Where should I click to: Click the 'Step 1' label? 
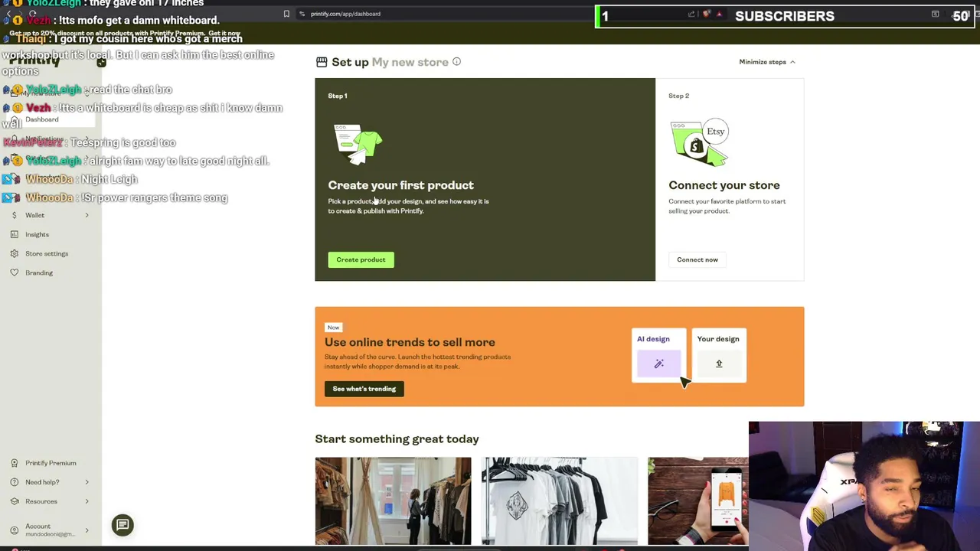[x=338, y=96]
